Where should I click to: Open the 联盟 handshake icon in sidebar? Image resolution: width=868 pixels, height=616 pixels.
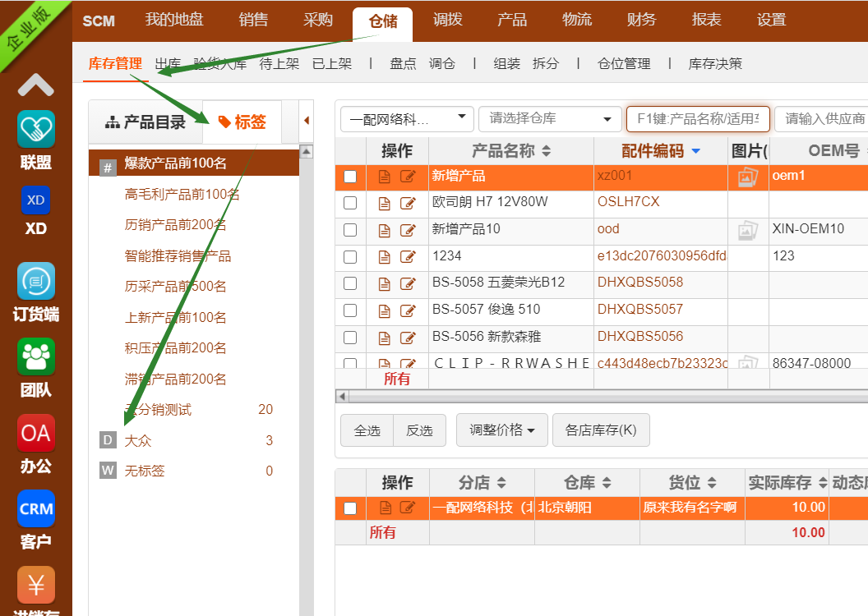pos(36,129)
